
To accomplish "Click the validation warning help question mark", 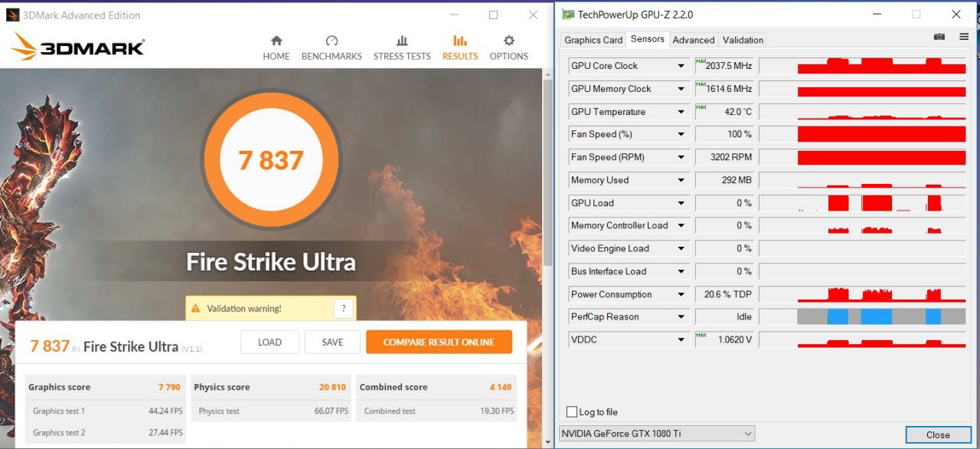I will 344,309.
